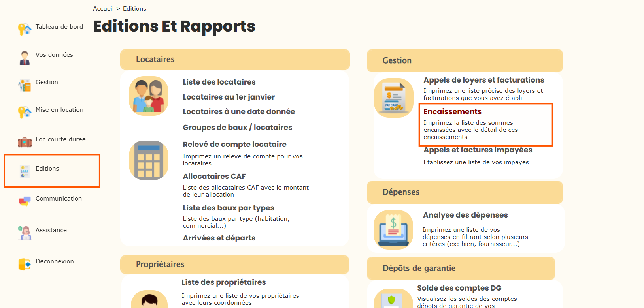644x308 pixels.
Task: Open Liste des locataires report
Action: (219, 82)
